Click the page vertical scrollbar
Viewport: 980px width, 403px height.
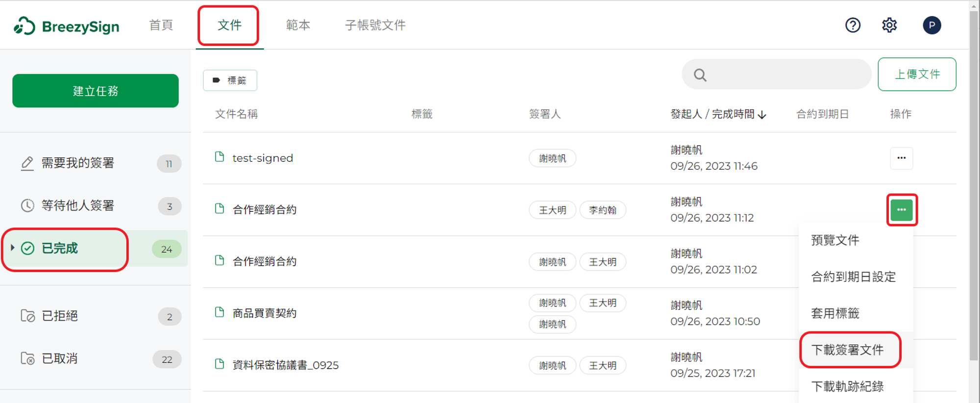click(974, 186)
